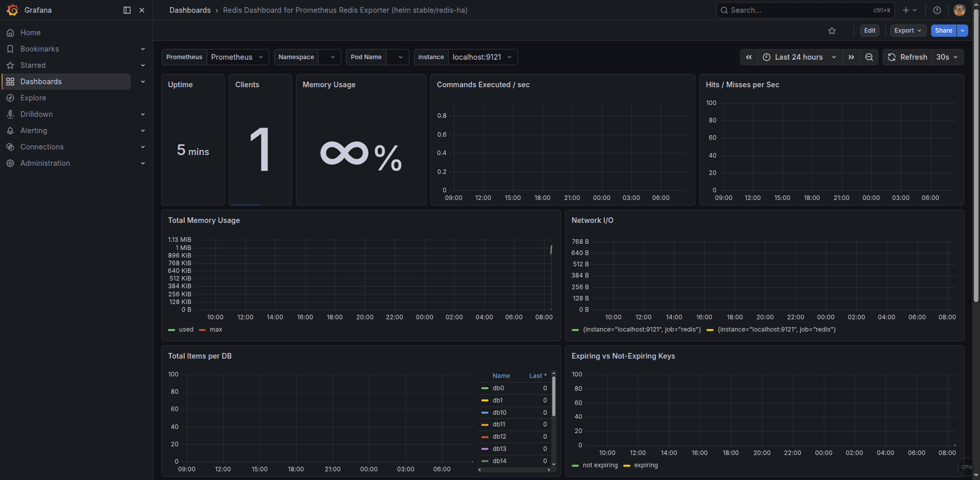The width and height of the screenshot is (980, 480).
Task: Open Connections from the left sidebar
Action: (x=42, y=147)
